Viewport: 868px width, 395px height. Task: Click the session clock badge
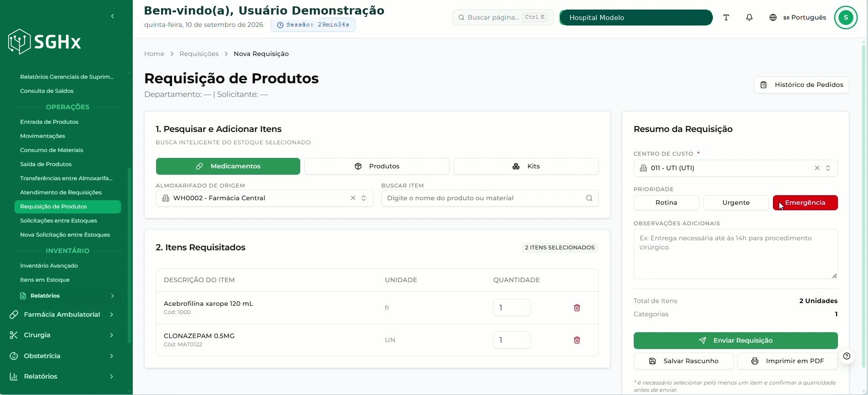point(313,25)
